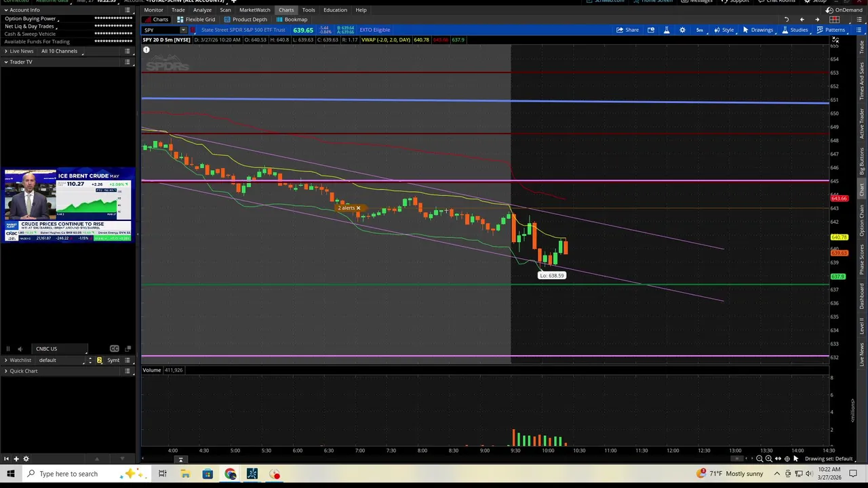Viewport: 868px width, 488px height.
Task: Click the yellow 2 link badge in Watchlist
Action: click(99, 361)
